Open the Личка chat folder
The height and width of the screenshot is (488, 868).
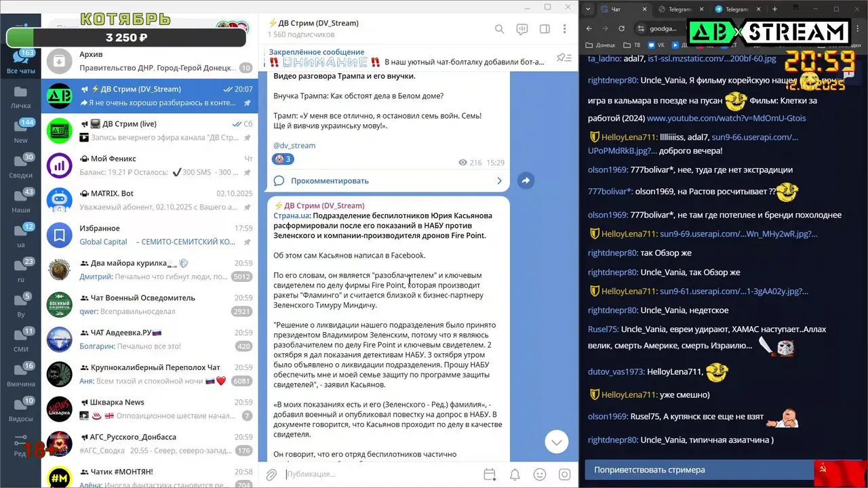tap(20, 97)
